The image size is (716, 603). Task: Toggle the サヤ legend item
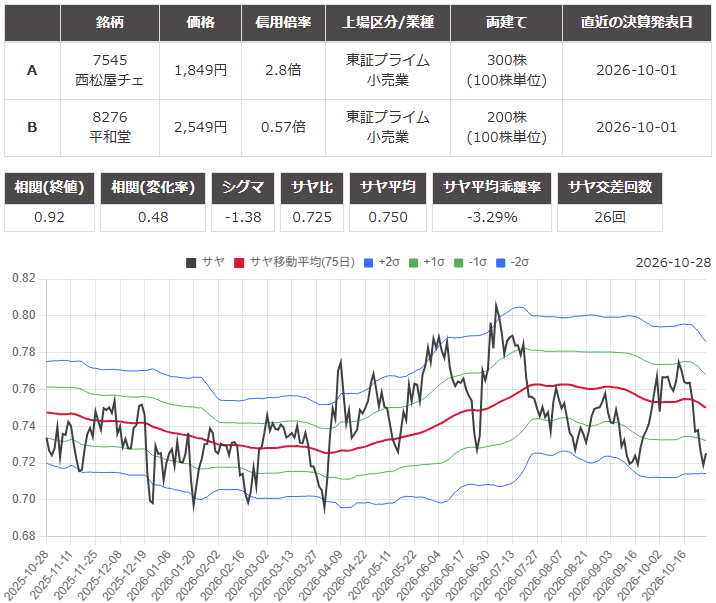(205, 262)
